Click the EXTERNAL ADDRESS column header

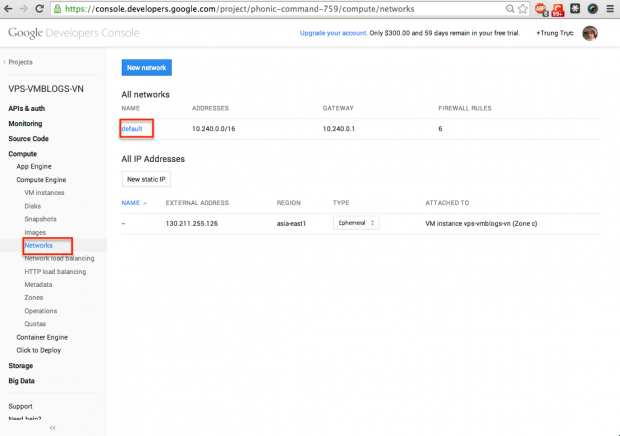click(x=197, y=203)
